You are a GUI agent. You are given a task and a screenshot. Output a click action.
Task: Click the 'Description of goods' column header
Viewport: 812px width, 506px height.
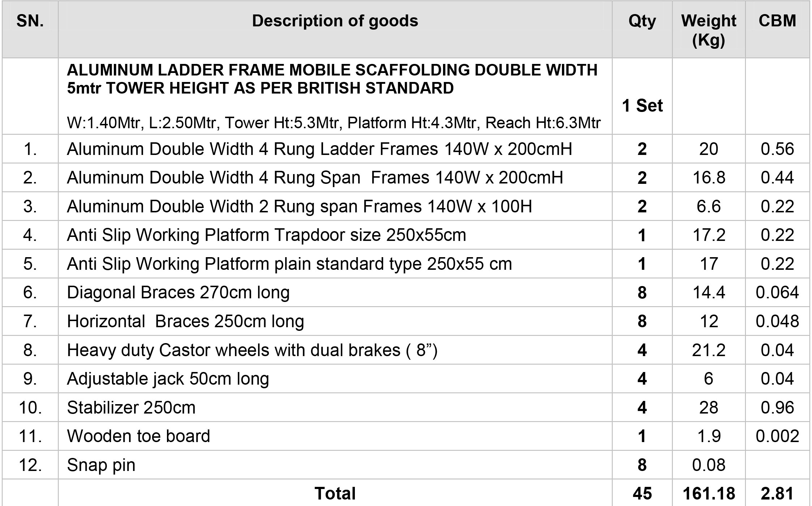335,21
